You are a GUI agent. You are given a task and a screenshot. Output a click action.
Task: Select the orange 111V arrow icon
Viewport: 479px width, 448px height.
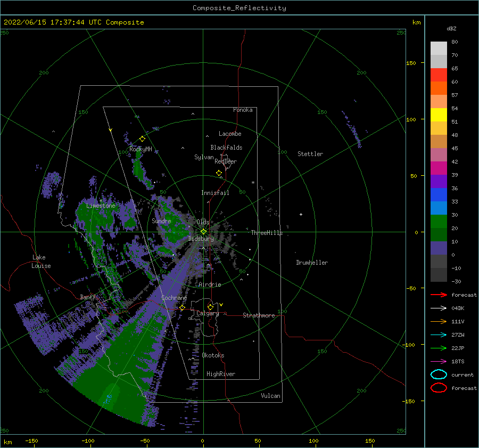(x=439, y=321)
